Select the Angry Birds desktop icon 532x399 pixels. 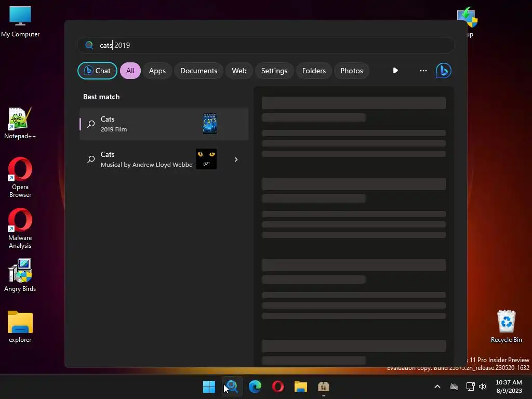pyautogui.click(x=20, y=275)
